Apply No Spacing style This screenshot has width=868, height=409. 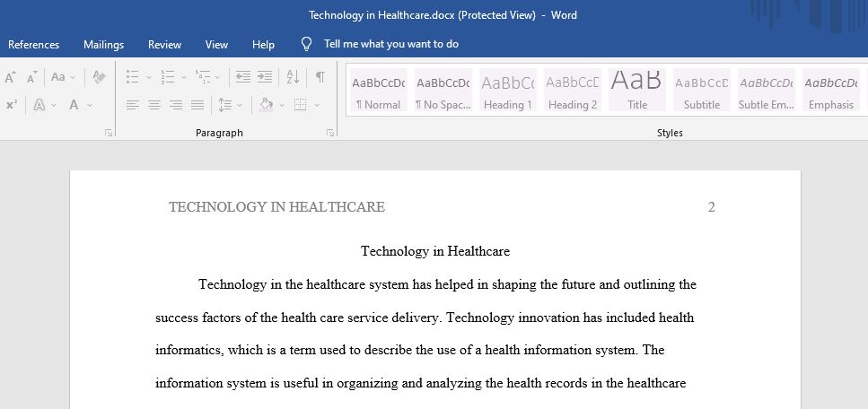pyautogui.click(x=443, y=91)
